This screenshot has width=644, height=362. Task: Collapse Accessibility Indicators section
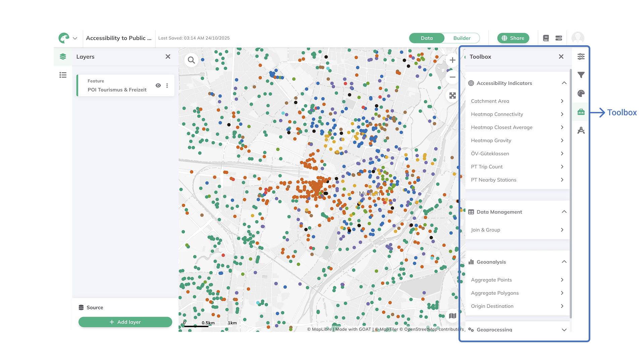(x=564, y=83)
